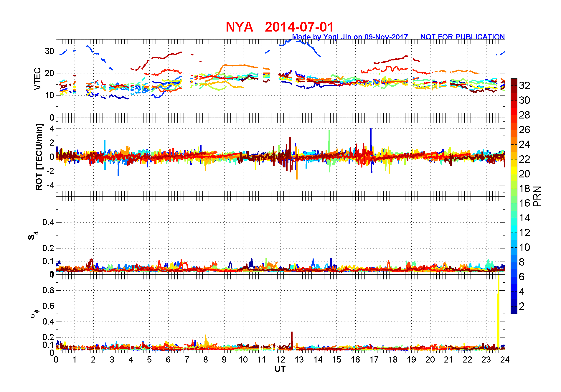The width and height of the screenshot is (561, 392).
Task: Click the green section of the colorbar near 16
Action: click(514, 203)
